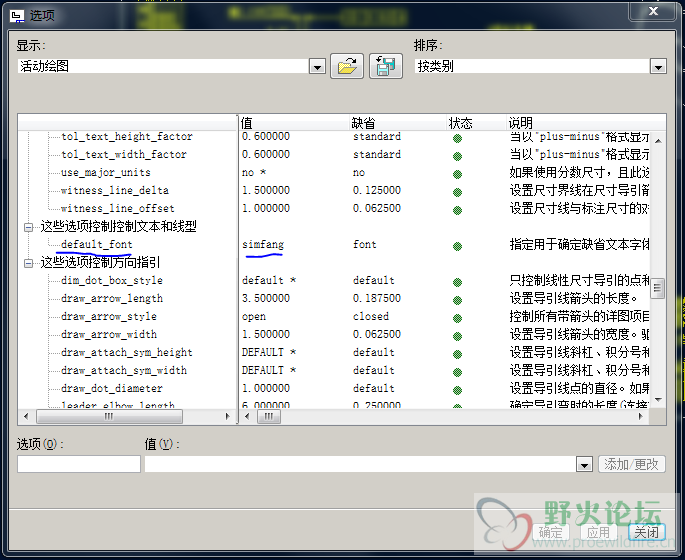The width and height of the screenshot is (685, 560).
Task: Click the 值 column header
Action: pos(294,123)
